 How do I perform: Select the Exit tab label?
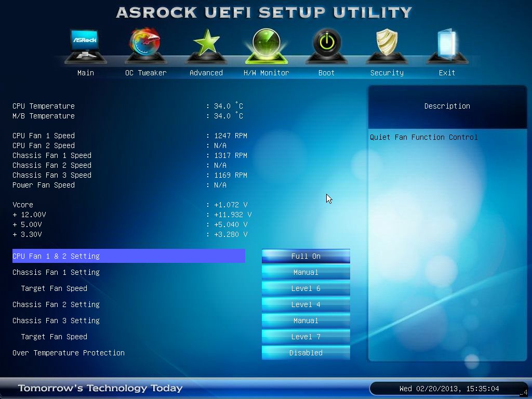pos(447,73)
